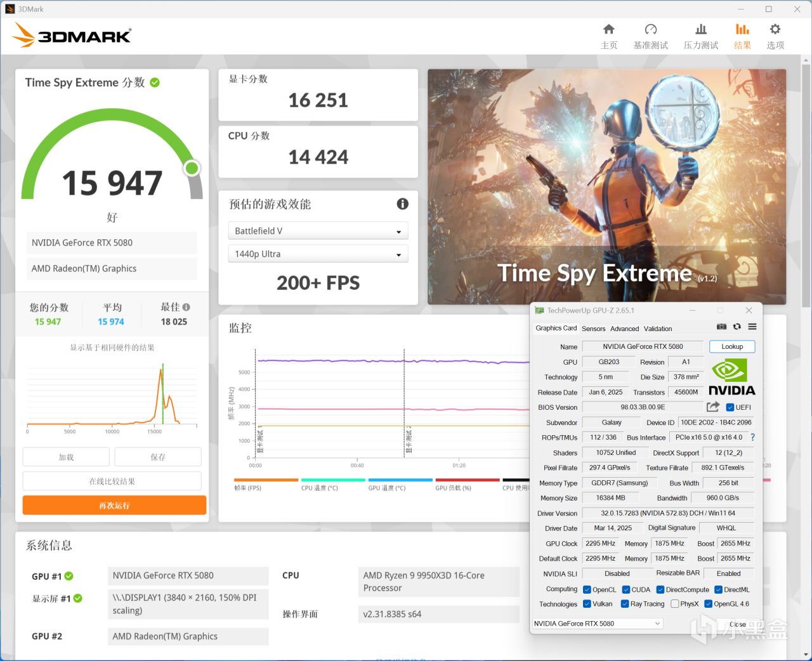Open the 基准测试 benchmarks section
Screen dimensions: 812x661
[650, 36]
